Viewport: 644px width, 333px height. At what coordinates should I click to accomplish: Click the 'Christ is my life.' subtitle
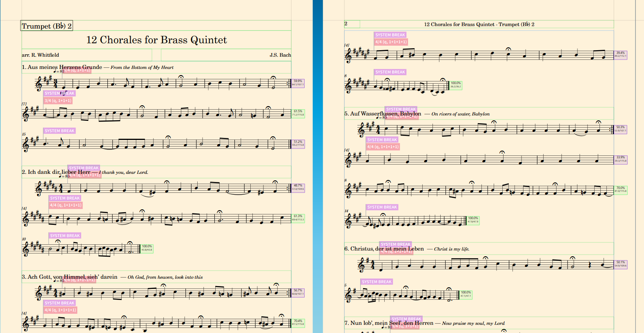(451, 249)
